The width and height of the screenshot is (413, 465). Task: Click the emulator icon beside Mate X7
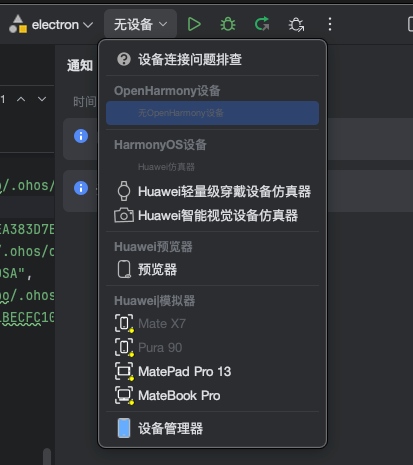tap(124, 323)
